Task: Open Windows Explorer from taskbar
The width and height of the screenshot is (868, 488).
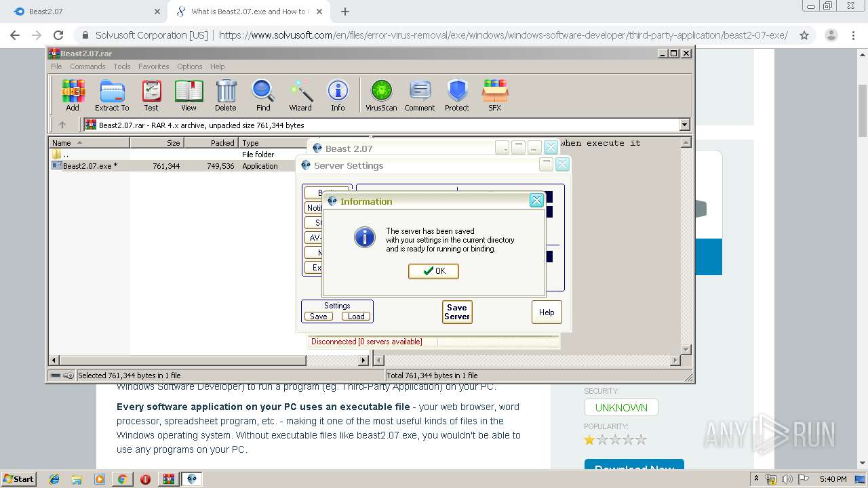Action: [77, 479]
